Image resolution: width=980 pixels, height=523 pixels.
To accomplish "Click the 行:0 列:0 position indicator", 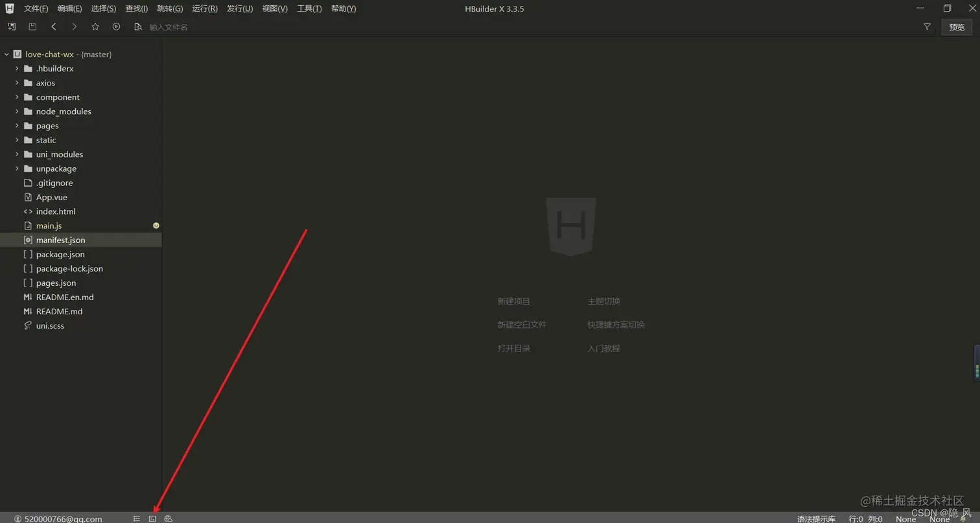I will point(865,518).
